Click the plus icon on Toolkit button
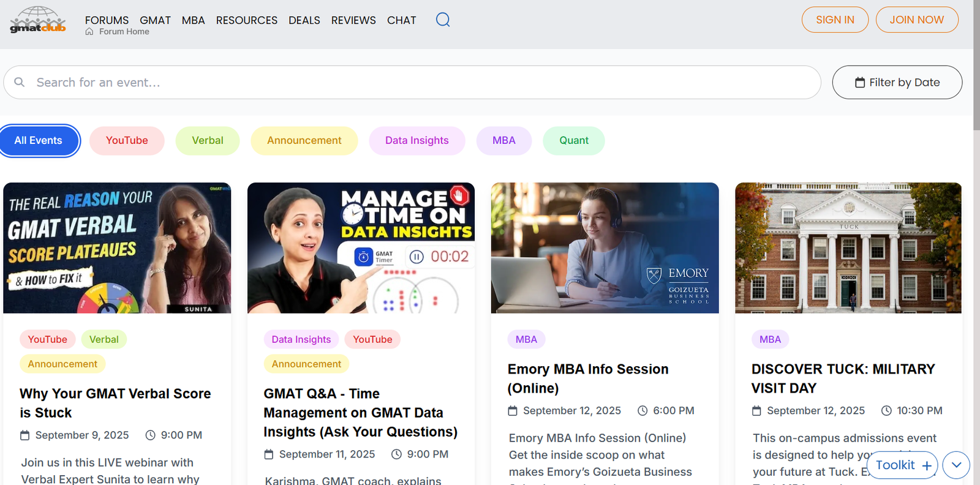980x485 pixels. click(927, 466)
